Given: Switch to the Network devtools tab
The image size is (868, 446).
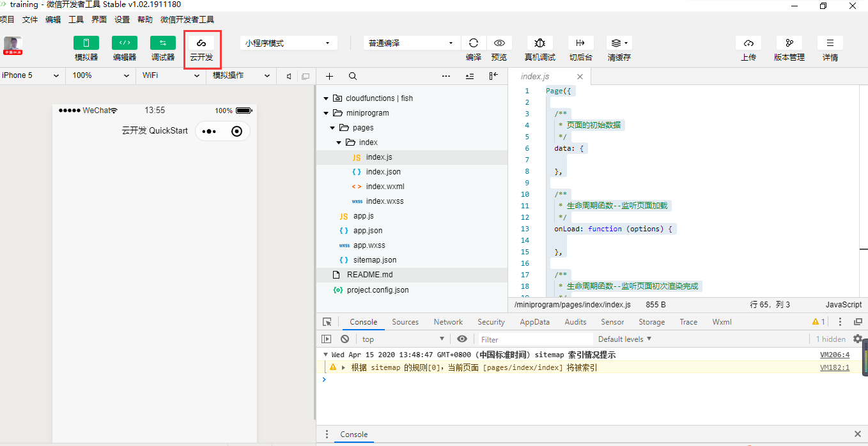Looking at the screenshot, I should 448,322.
